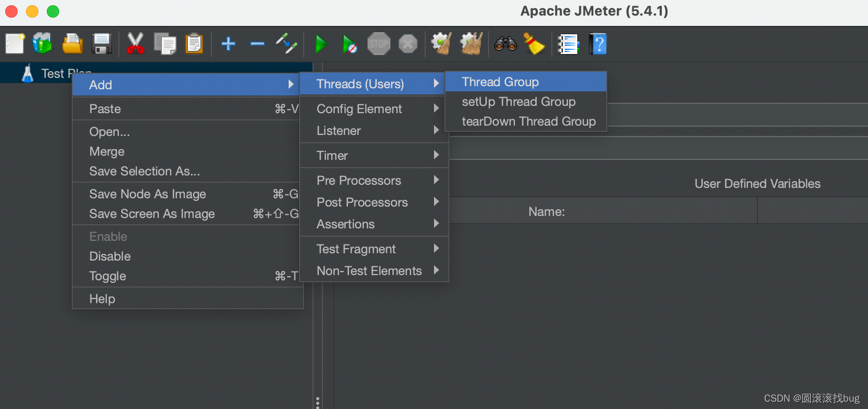Open the Templates icon in toolbar
Viewport: 868px width, 409px height.
pyautogui.click(x=43, y=44)
